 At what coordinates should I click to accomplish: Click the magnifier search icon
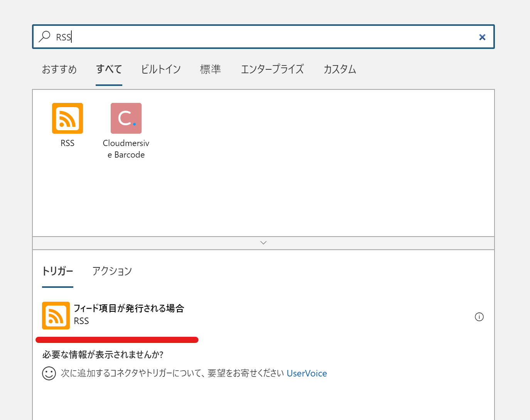(x=45, y=37)
